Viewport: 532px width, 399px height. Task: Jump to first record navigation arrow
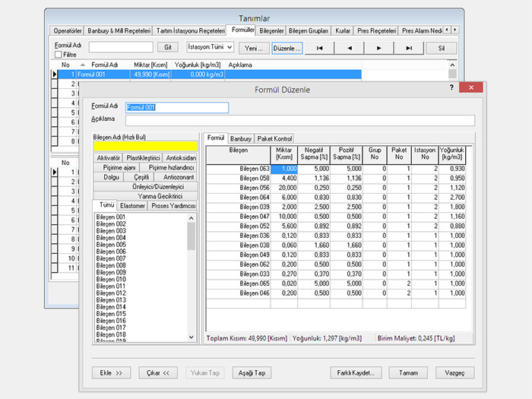tap(319, 47)
